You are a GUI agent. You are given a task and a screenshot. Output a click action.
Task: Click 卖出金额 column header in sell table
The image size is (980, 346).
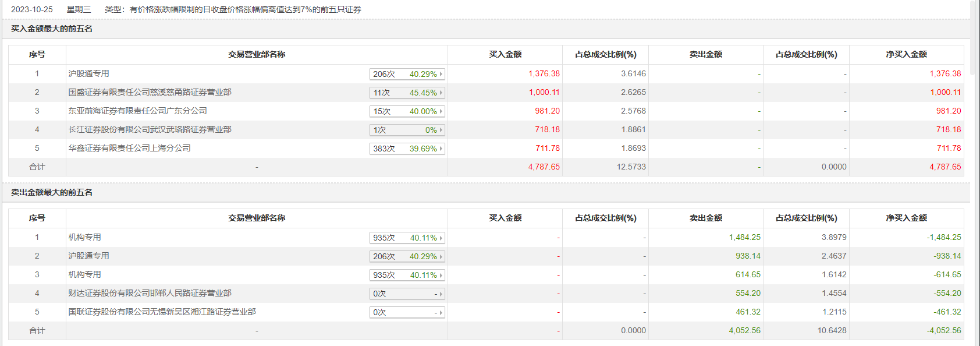tap(705, 218)
